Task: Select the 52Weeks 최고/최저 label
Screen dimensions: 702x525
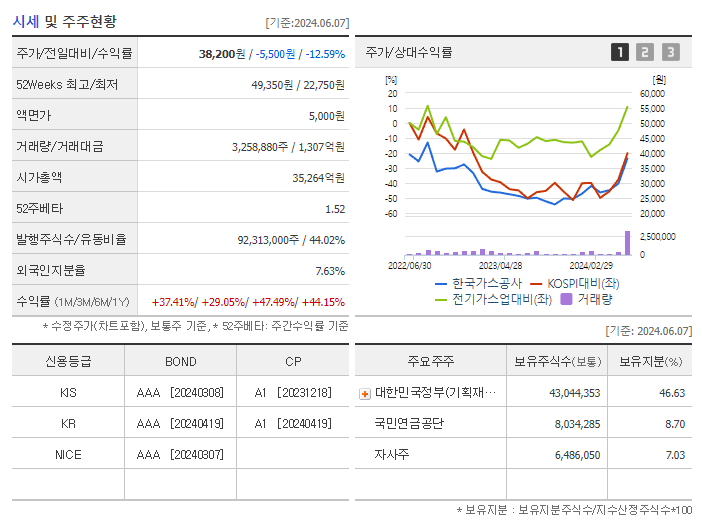Action: point(67,85)
